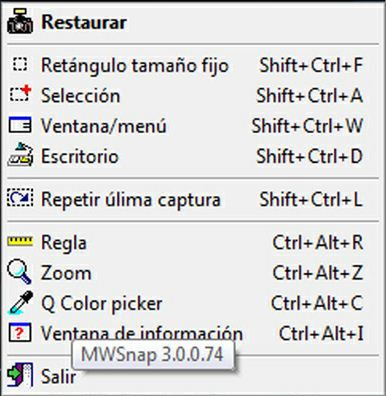Click the camera icon beside Restaurar
This screenshot has width=386, height=396.
20,22
